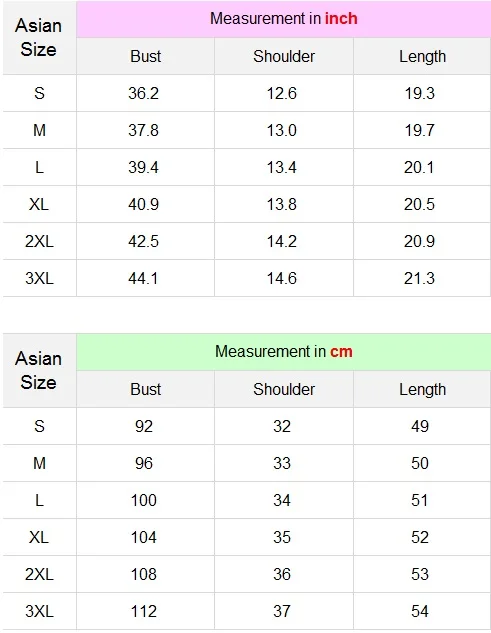
Task: Click the pink 'Measurement in inch' header
Action: pyautogui.click(x=283, y=19)
